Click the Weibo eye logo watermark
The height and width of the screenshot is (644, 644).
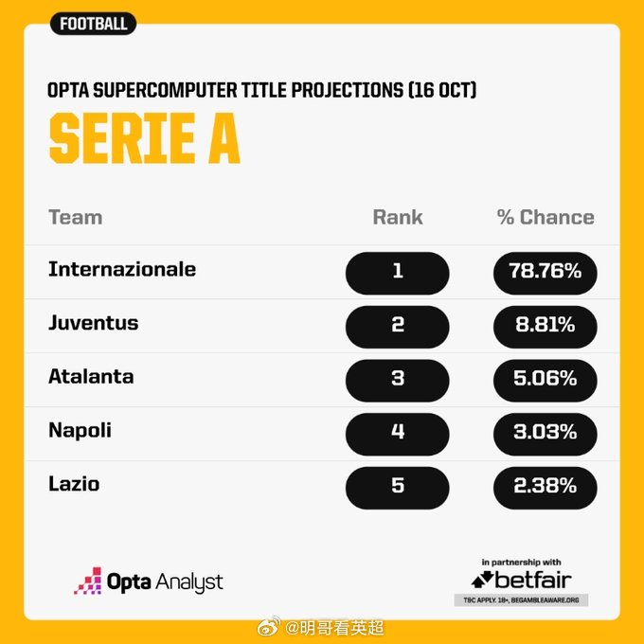point(269,627)
